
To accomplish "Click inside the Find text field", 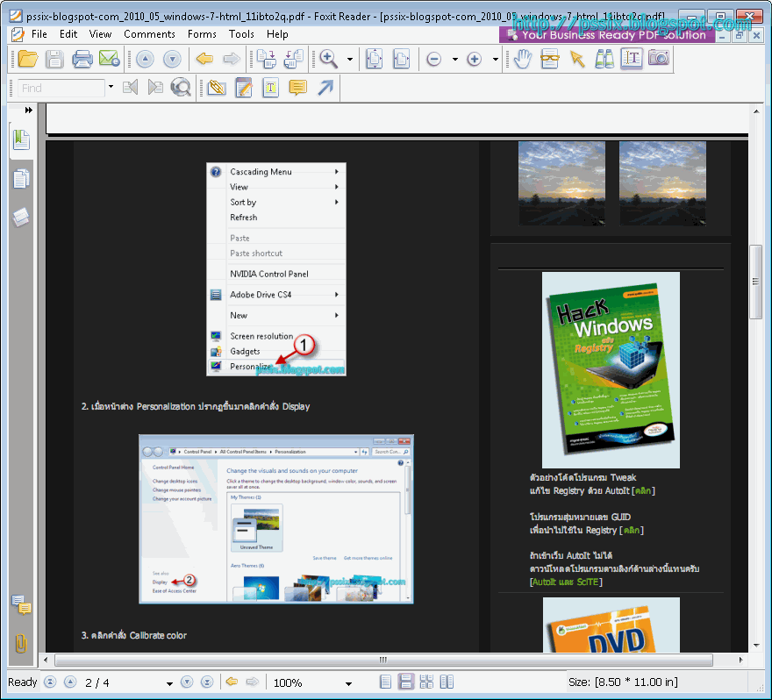I will (61, 88).
